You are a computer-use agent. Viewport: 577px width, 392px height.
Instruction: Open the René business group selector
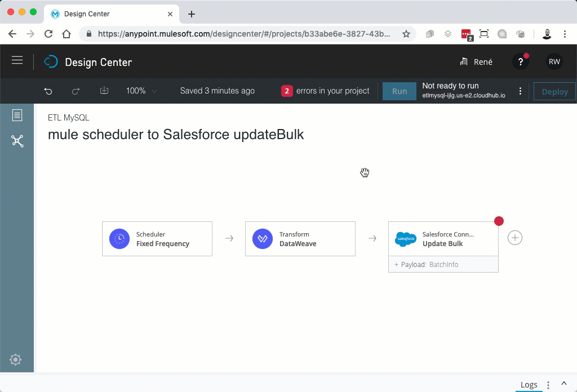click(476, 62)
